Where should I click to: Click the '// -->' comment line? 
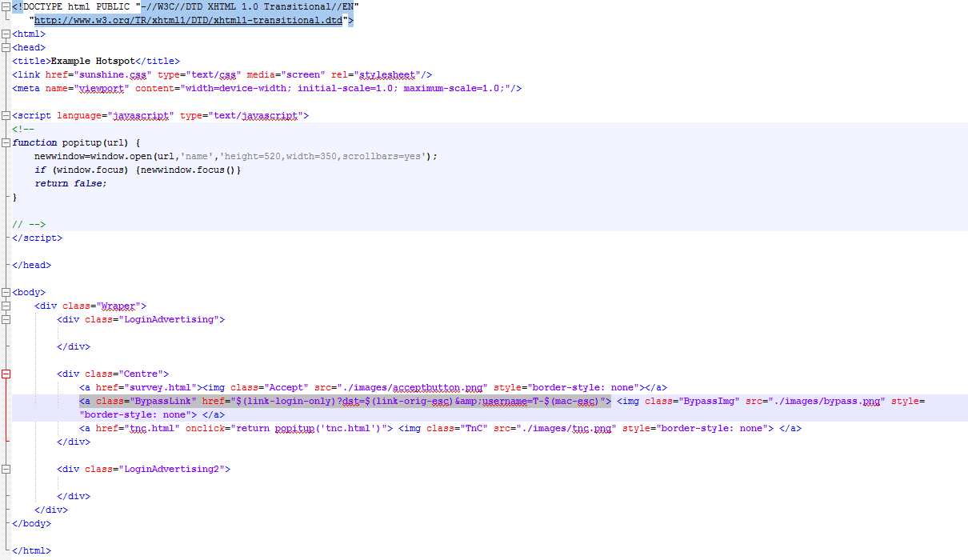[29, 224]
